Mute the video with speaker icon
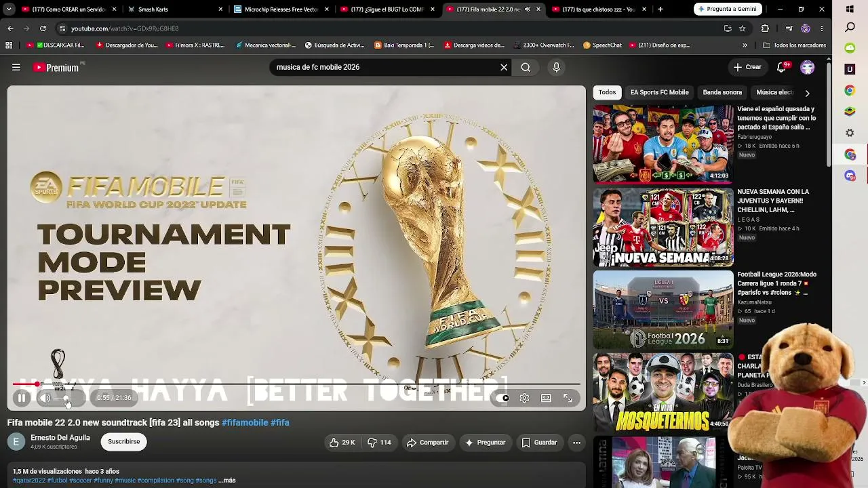 pos(45,399)
